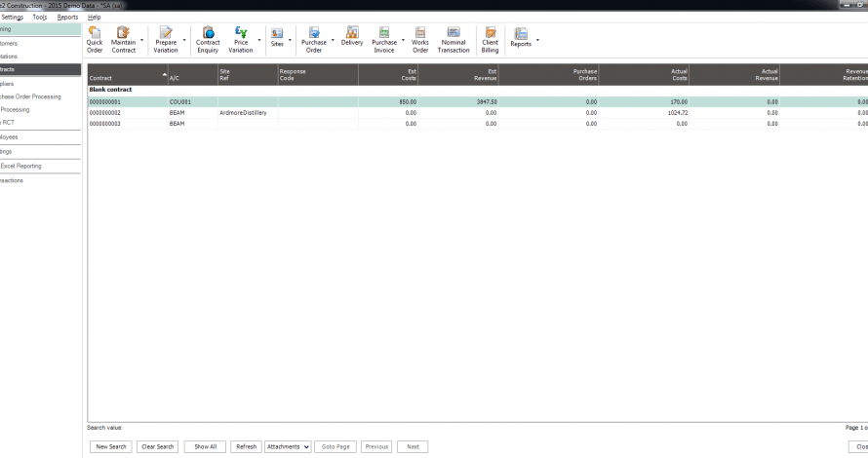This screenshot has width=868, height=458.
Task: Open the Sites toolbar item
Action: pyautogui.click(x=277, y=38)
